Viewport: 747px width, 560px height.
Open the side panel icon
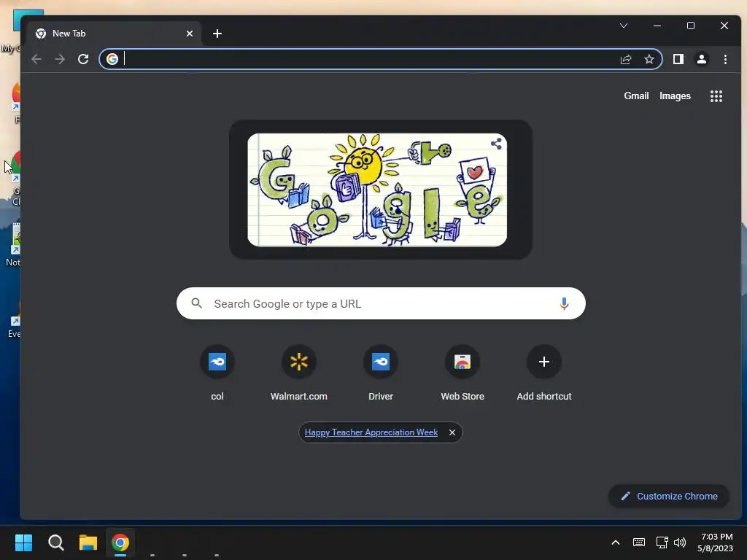pyautogui.click(x=678, y=59)
